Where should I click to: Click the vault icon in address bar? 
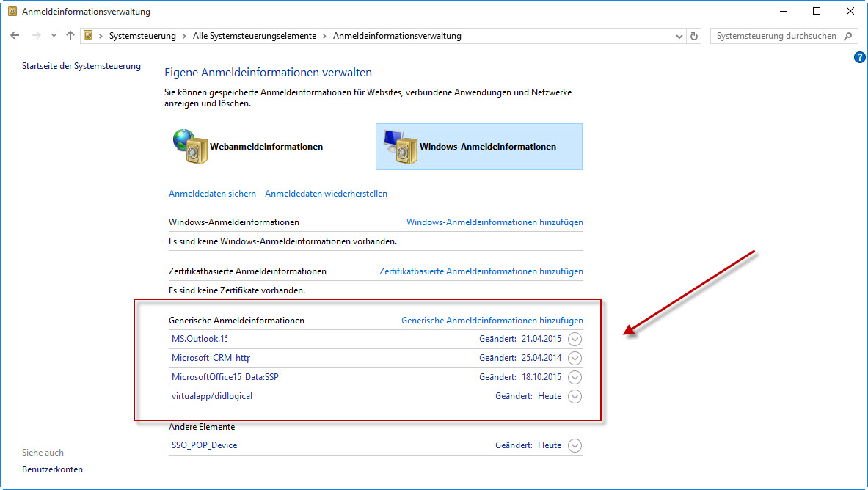click(x=89, y=36)
